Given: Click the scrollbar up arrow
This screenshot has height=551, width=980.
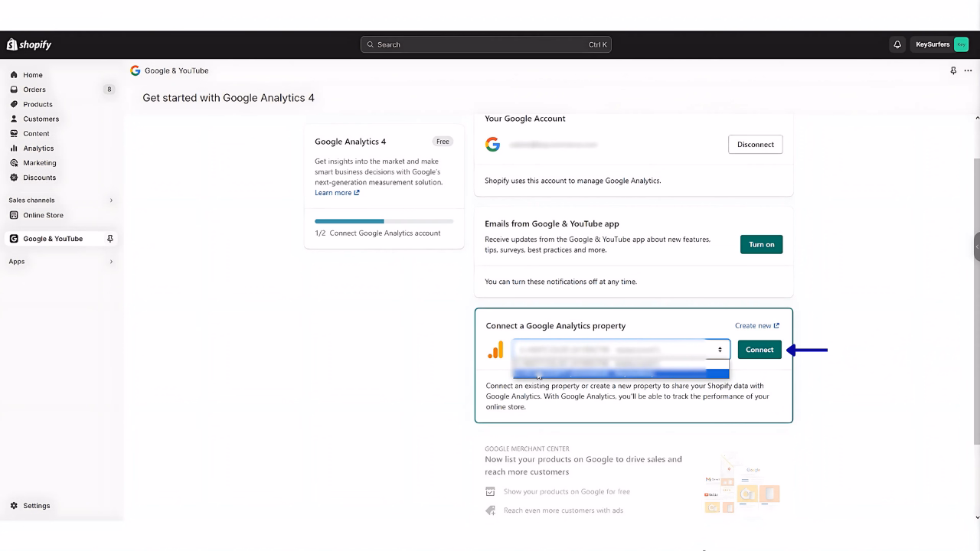Looking at the screenshot, I should click(977, 119).
